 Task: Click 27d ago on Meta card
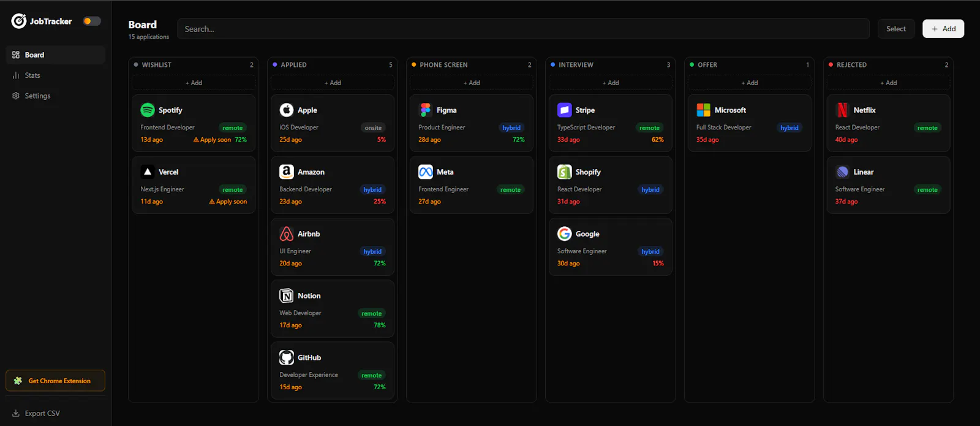tap(429, 202)
